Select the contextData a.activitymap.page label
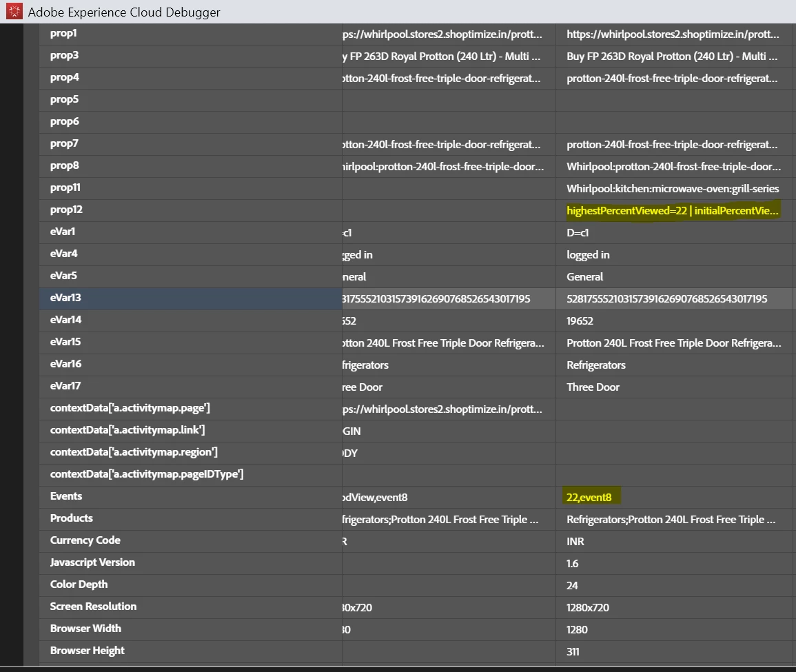This screenshot has height=672, width=796. (130, 408)
